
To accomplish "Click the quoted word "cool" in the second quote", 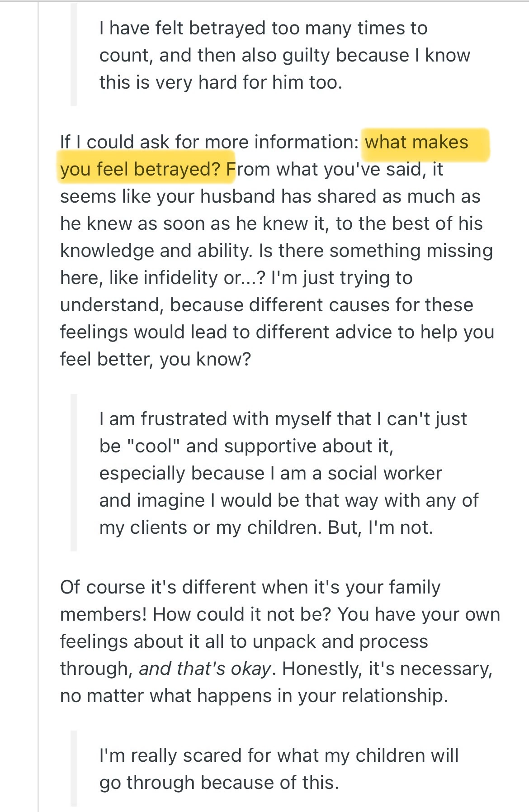I will point(151,446).
